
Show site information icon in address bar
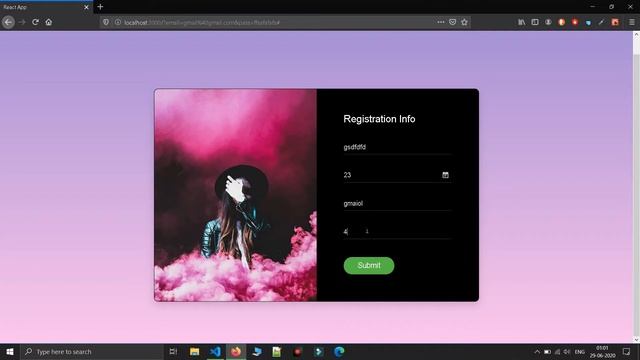(118, 22)
